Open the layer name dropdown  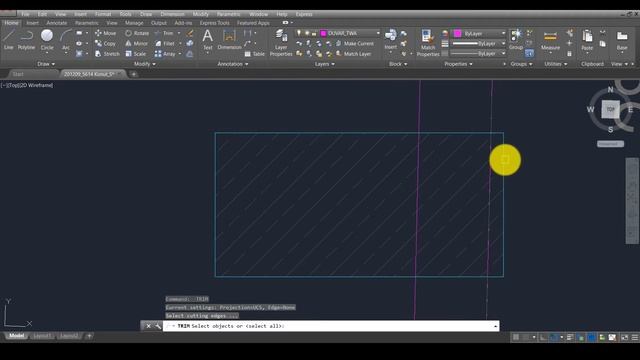tap(378, 33)
